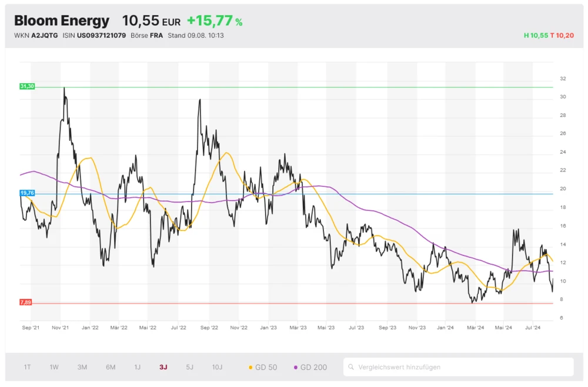The image size is (588, 387).
Task: Click the Mai '24 axis label
Action: pos(503,328)
